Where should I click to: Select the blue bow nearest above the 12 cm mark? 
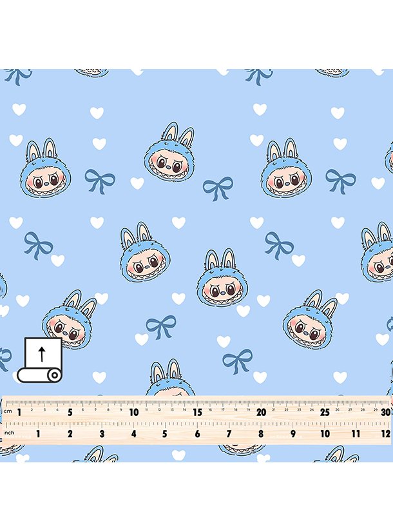160,326
